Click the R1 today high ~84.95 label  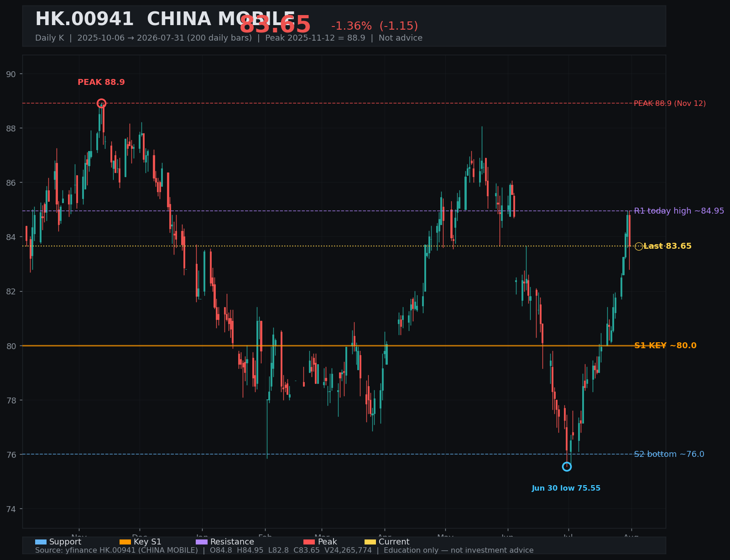[679, 211]
